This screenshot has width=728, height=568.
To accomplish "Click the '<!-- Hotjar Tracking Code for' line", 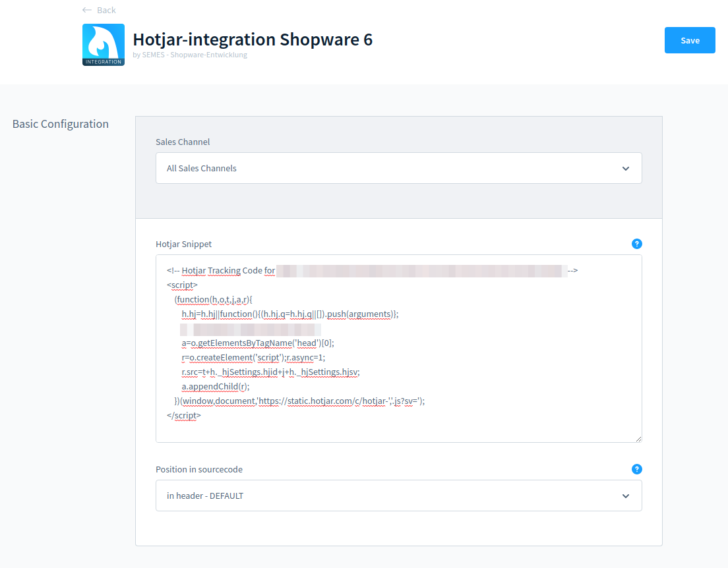I will [221, 271].
